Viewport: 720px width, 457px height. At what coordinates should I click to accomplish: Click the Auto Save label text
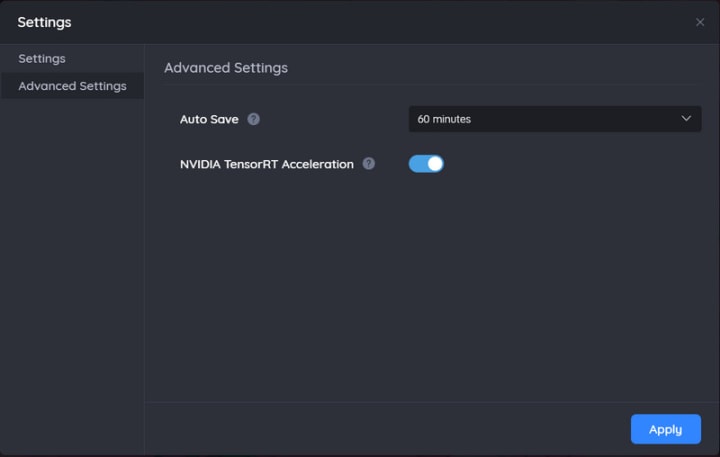[209, 119]
